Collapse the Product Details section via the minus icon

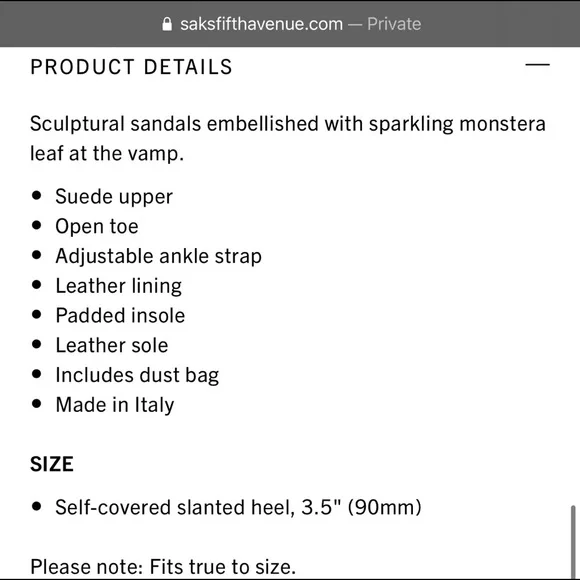click(537, 65)
